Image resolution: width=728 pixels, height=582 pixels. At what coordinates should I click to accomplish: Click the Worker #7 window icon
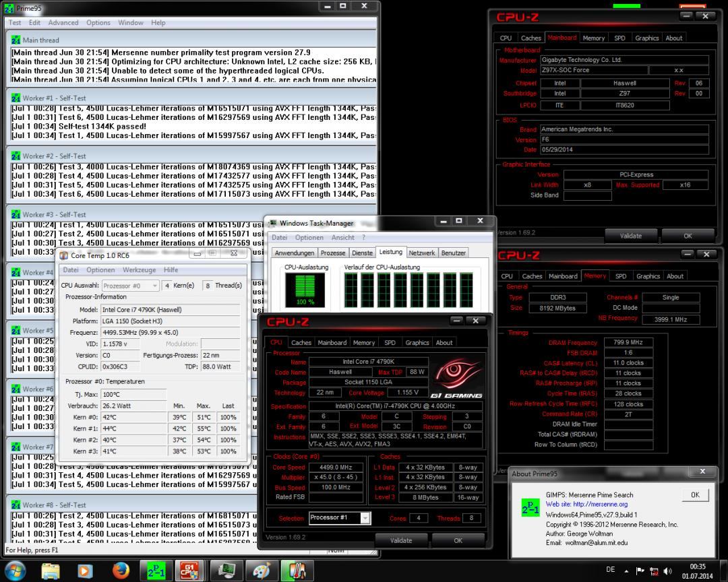coord(16,447)
